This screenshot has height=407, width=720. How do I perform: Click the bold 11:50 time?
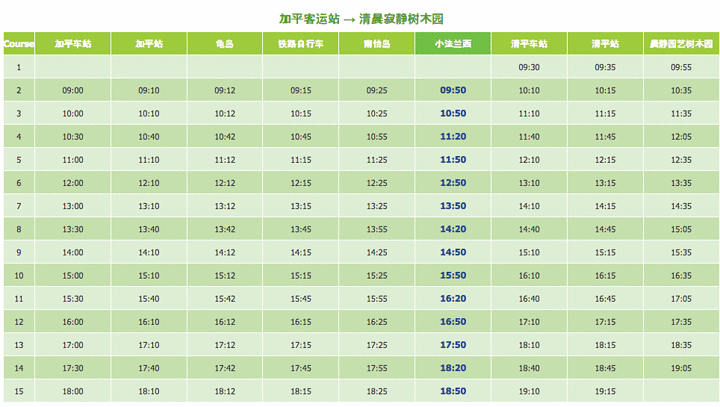453,159
